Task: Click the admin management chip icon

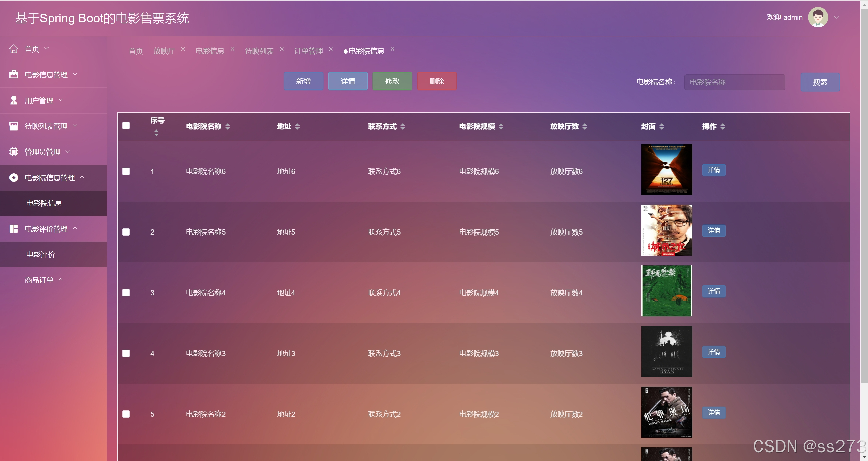Action: coord(14,152)
